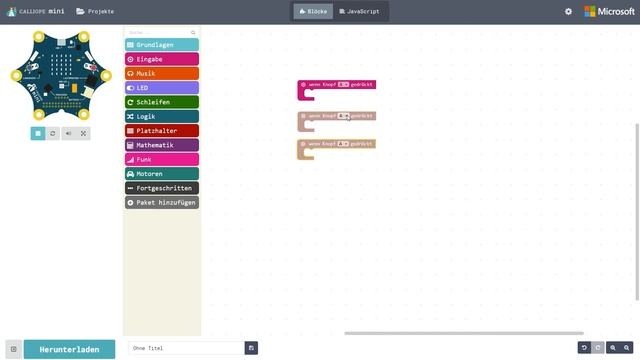Expand the Logik block category
This screenshot has width=640, height=360.
162,116
